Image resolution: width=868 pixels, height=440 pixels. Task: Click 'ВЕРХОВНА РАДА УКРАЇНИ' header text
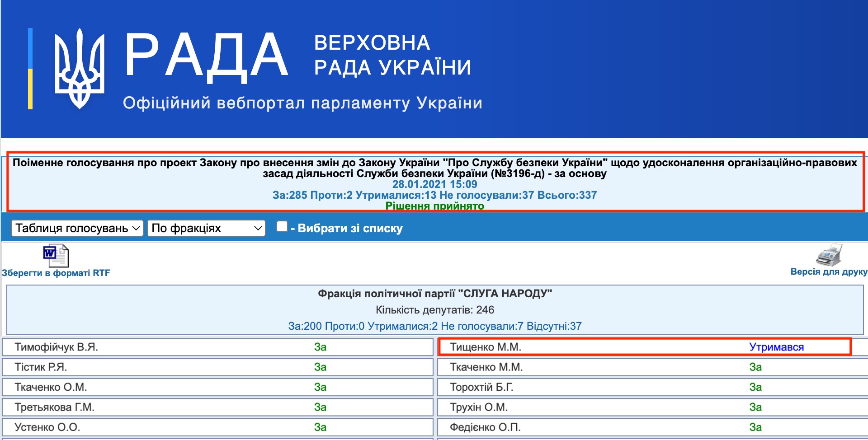(392, 55)
